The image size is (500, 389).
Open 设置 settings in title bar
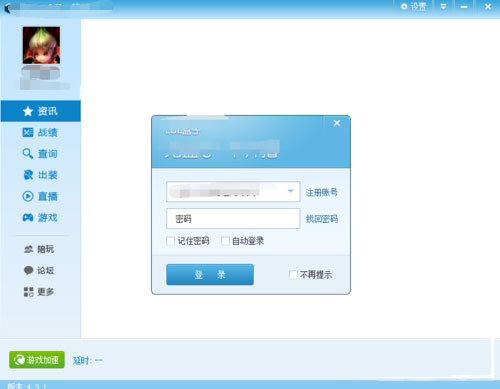[x=413, y=6]
